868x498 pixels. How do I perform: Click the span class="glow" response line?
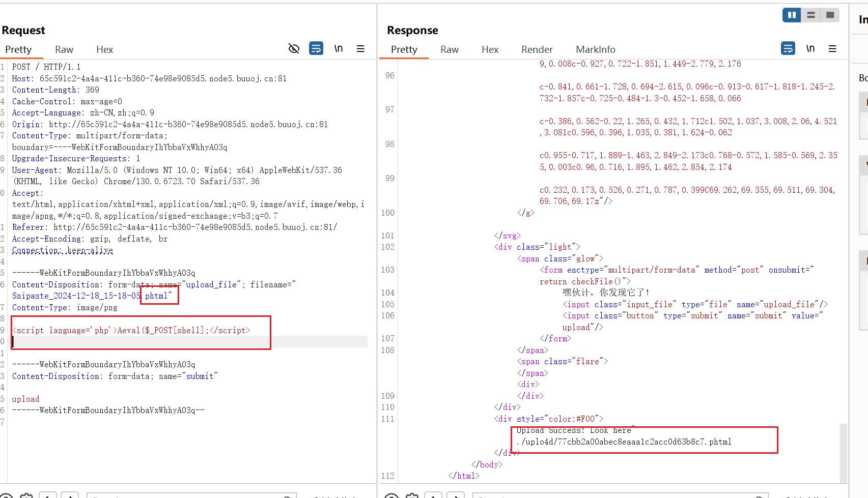[560, 259]
